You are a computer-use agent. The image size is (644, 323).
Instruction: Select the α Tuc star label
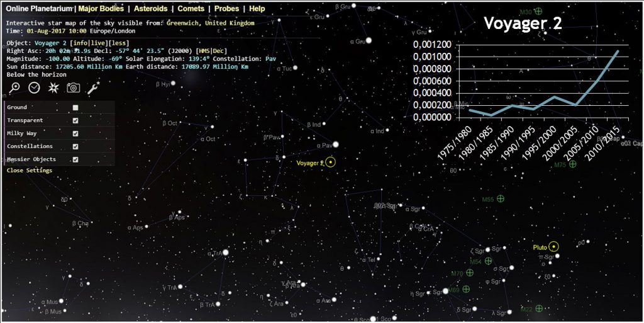pyautogui.click(x=284, y=69)
